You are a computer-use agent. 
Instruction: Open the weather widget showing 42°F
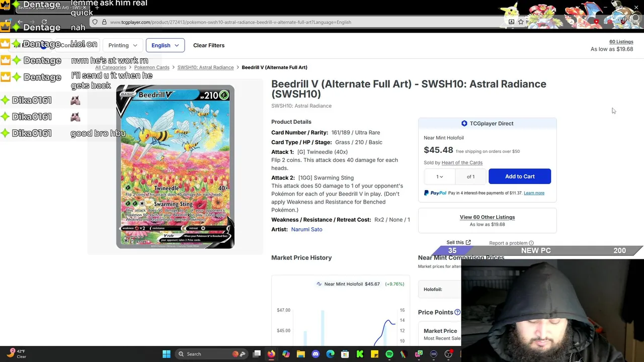(x=17, y=354)
